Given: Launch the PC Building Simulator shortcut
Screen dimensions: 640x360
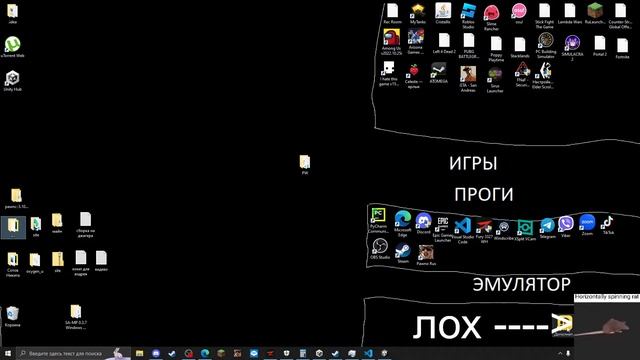Looking at the screenshot, I should (546, 45).
